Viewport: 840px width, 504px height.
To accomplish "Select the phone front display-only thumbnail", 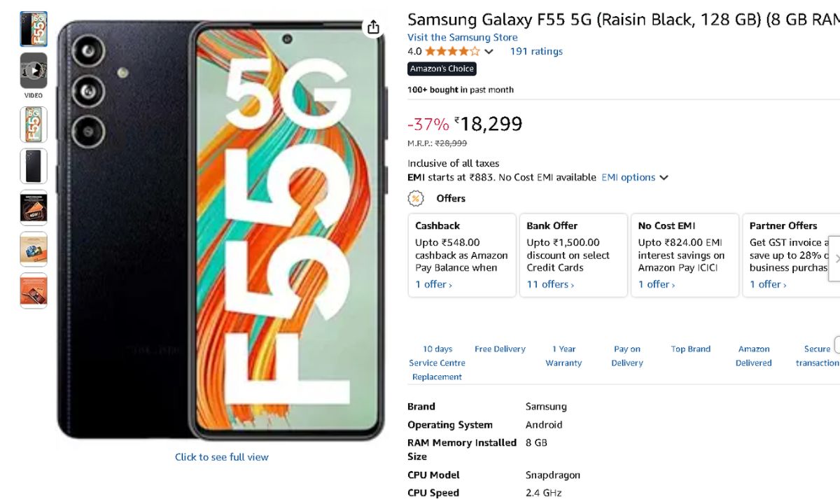I will point(34,125).
